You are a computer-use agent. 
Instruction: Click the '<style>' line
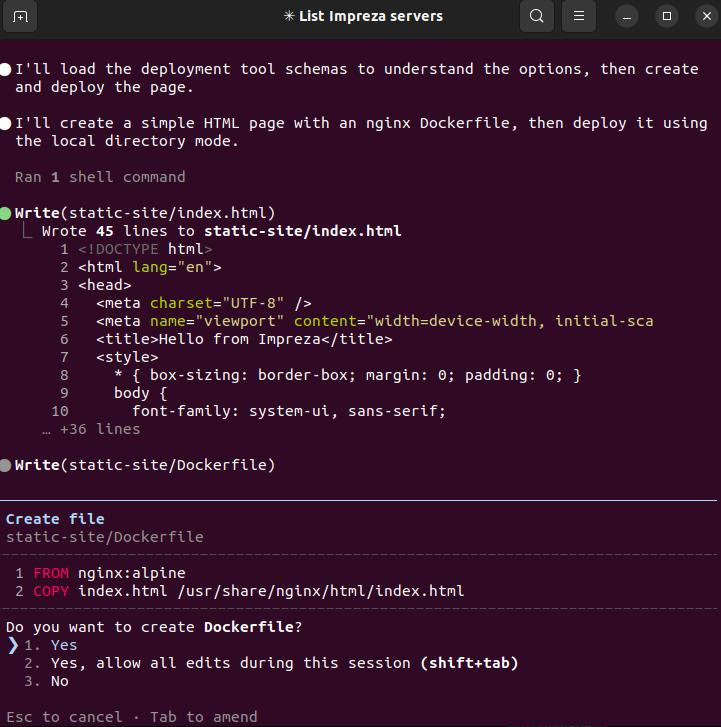128,357
